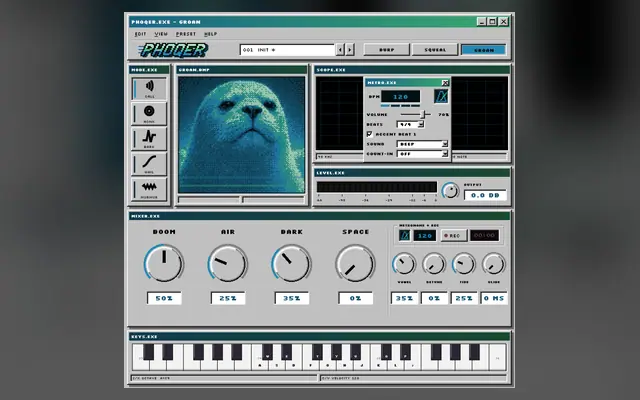Click the 120 tempo display in mixer

425,236
